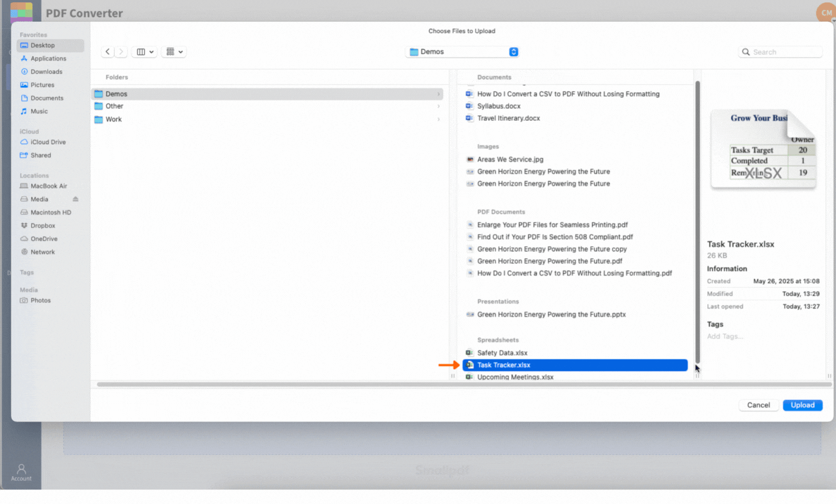The image size is (836, 504).
Task: Open Macintosh HD location
Action: pyautogui.click(x=51, y=212)
